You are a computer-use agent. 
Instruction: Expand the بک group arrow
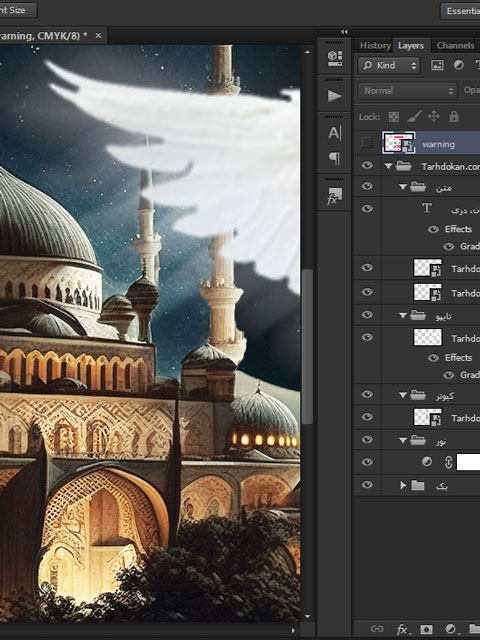pyautogui.click(x=403, y=485)
